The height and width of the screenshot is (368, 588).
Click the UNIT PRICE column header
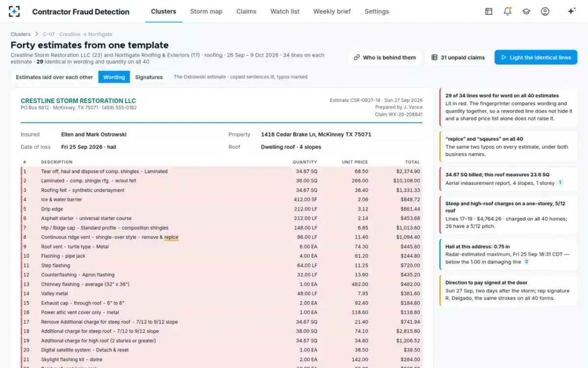click(355, 162)
